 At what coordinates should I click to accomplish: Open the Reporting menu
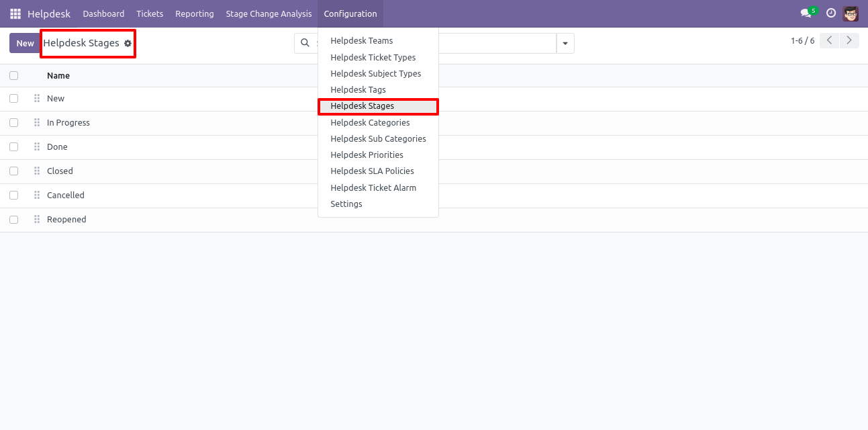[x=195, y=13]
